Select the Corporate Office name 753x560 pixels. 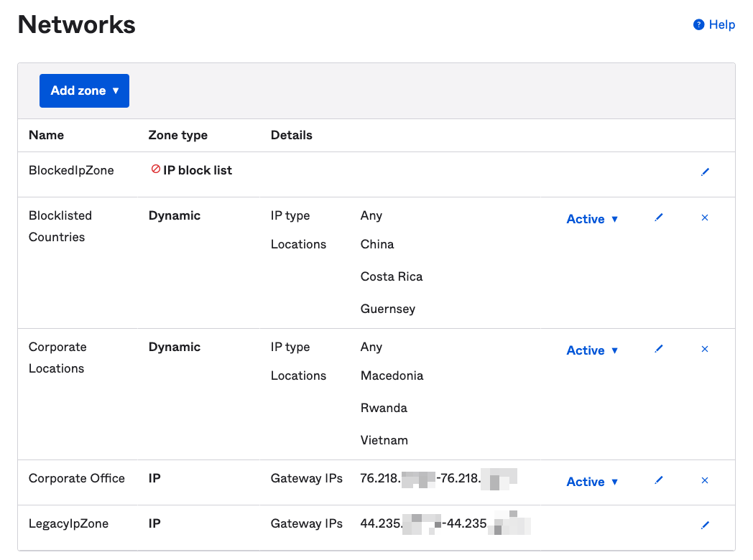pos(77,478)
